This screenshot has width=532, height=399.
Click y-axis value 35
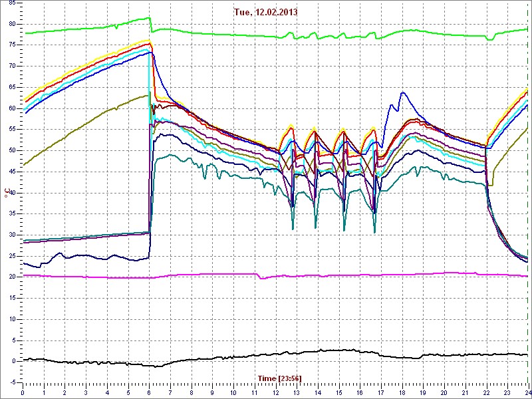12,214
